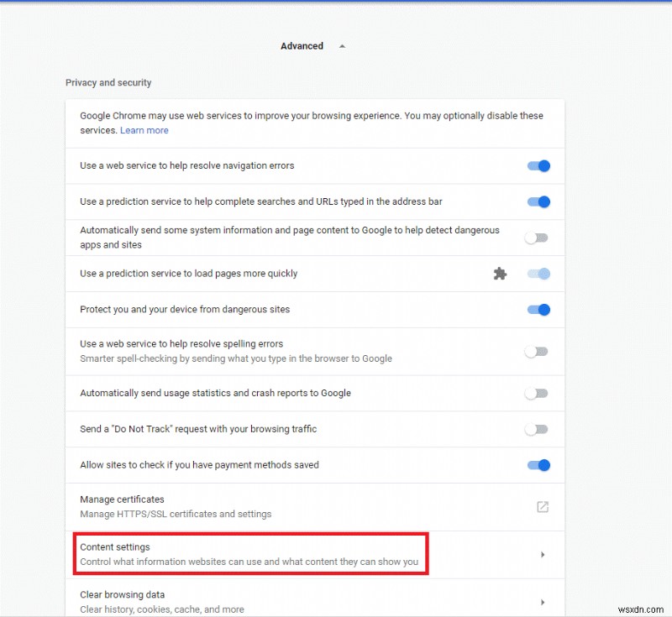This screenshot has width=672, height=617.
Task: Enable the Do Not Track request
Action: click(x=536, y=429)
